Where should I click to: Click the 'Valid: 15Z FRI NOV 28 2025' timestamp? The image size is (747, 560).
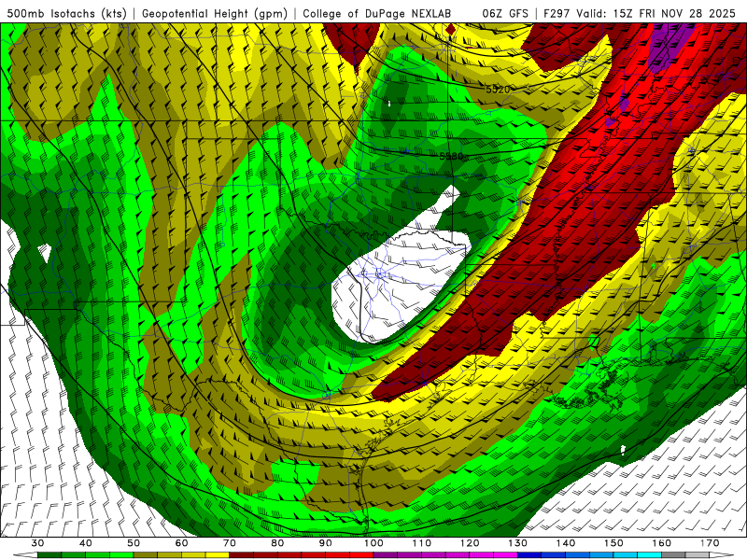[656, 13]
